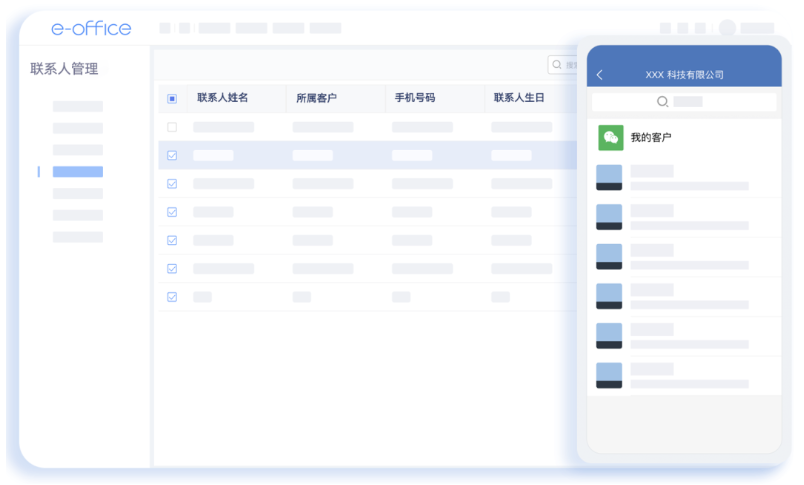The height and width of the screenshot is (485, 804).
Task: Tap the search icon in mobile panel
Action: (x=662, y=102)
